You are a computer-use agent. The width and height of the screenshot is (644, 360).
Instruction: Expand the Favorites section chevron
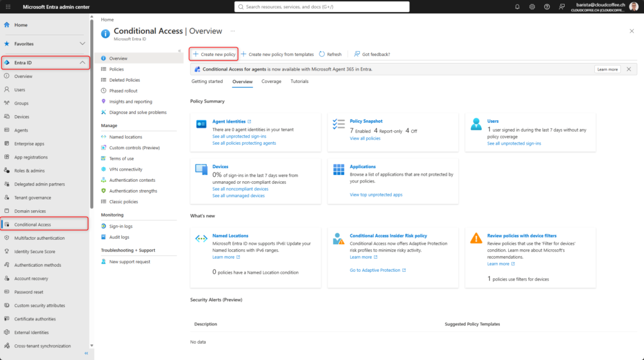pyautogui.click(x=82, y=43)
